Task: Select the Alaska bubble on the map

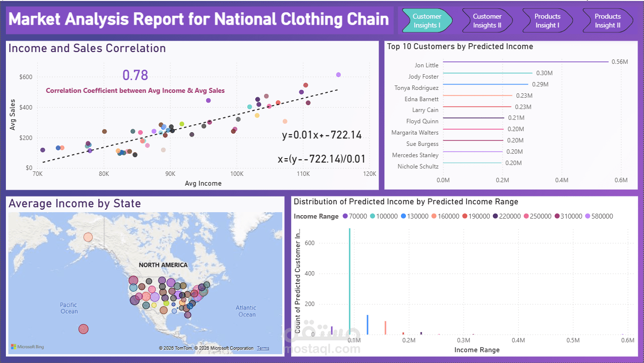Action: point(88,237)
